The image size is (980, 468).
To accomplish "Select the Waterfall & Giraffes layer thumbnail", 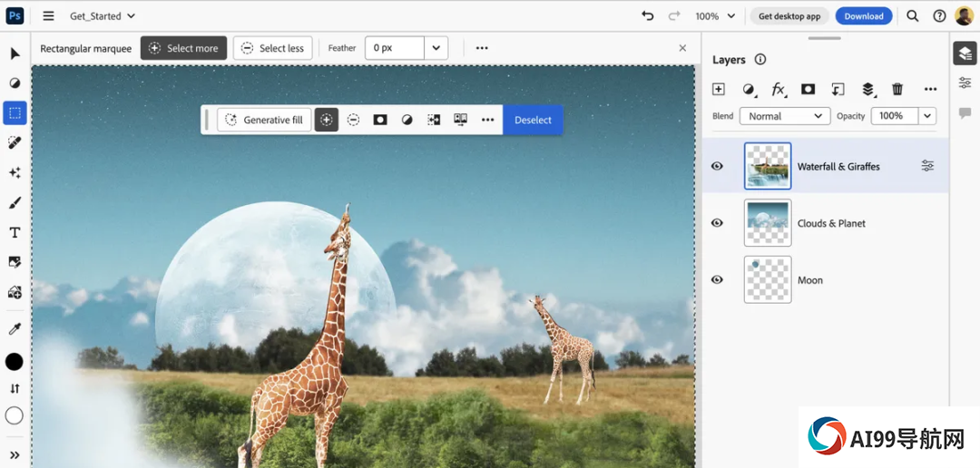I will coord(768,166).
